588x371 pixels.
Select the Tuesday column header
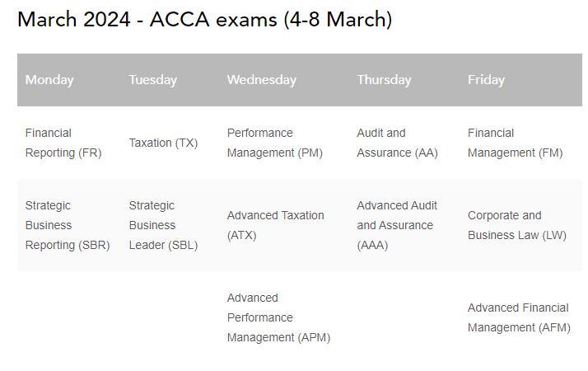pos(152,80)
